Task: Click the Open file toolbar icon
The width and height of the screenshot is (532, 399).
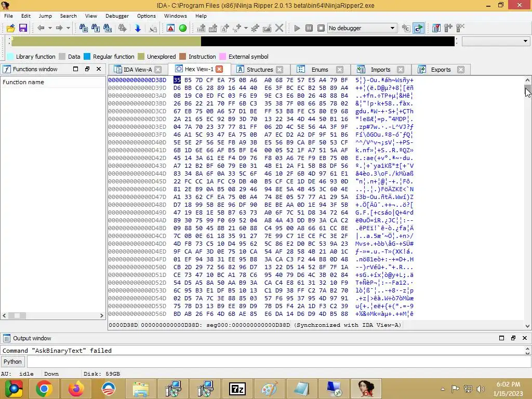Action: [x=11, y=28]
